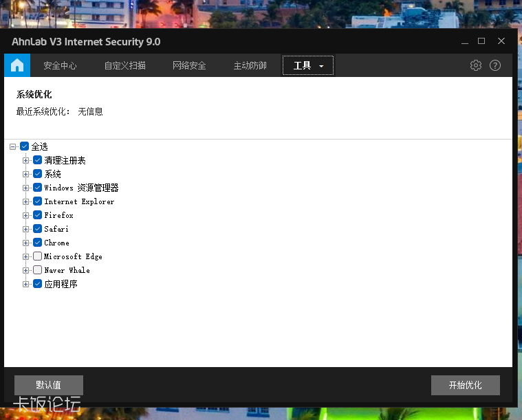The height and width of the screenshot is (420, 522).
Task: Uncheck the Internet Explorer checkbox
Action: tap(38, 201)
